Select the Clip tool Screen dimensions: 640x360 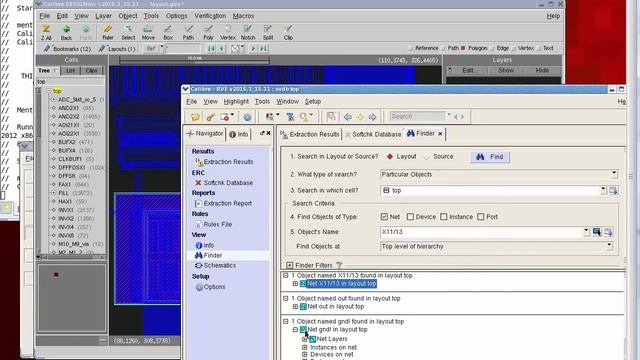click(288, 32)
